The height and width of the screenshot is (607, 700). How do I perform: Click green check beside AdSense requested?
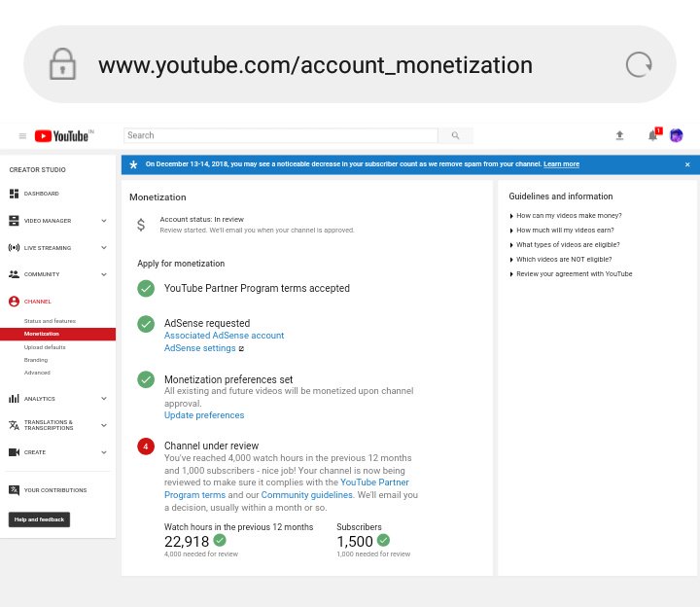pos(146,324)
